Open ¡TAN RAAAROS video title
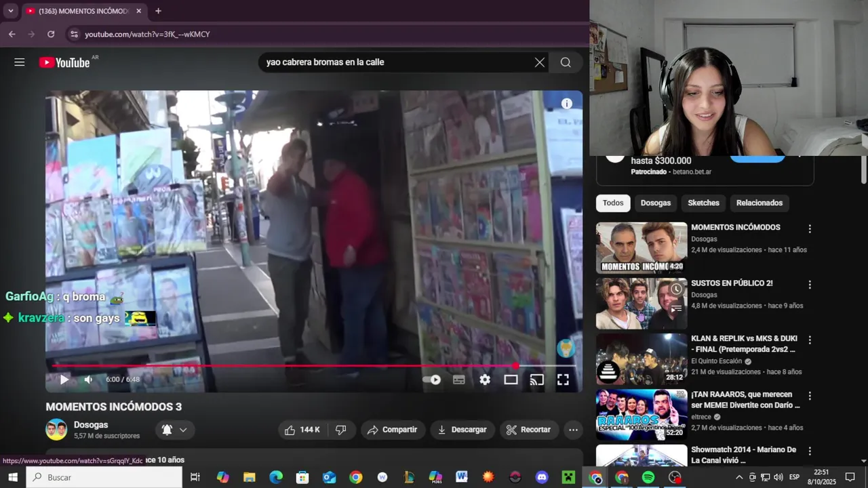 tap(745, 400)
